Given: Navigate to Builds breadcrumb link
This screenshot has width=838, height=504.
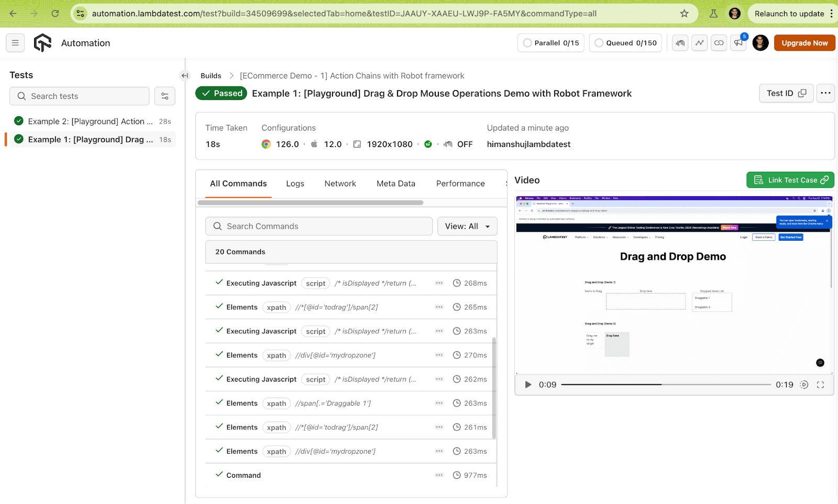Looking at the screenshot, I should 211,75.
